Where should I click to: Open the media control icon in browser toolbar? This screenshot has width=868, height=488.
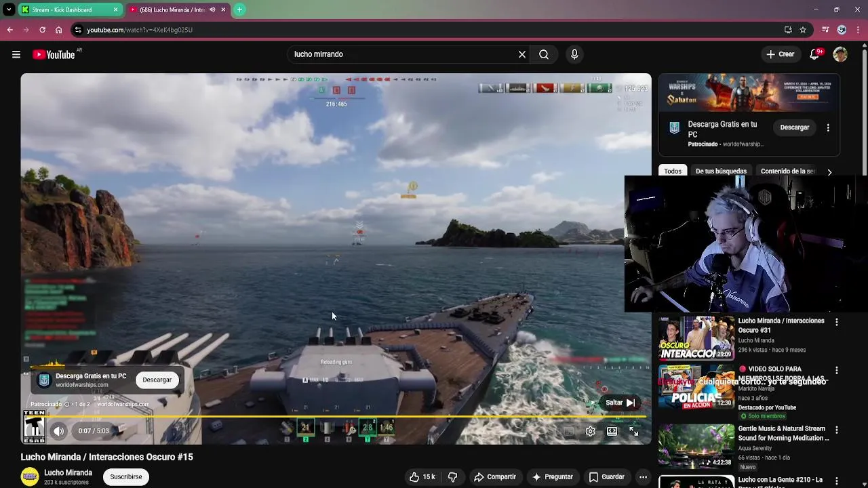825,30
